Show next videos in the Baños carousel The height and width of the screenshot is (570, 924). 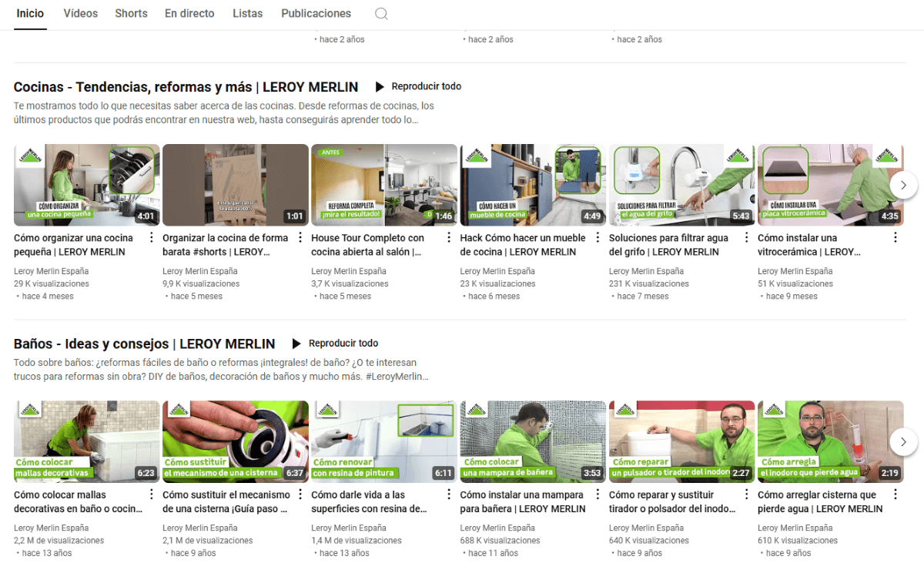pos(903,441)
